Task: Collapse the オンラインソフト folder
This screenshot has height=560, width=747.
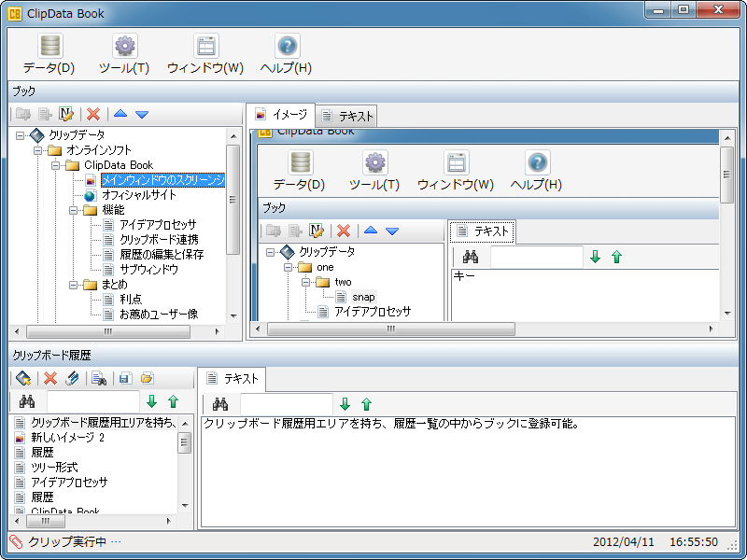Action: click(37, 151)
